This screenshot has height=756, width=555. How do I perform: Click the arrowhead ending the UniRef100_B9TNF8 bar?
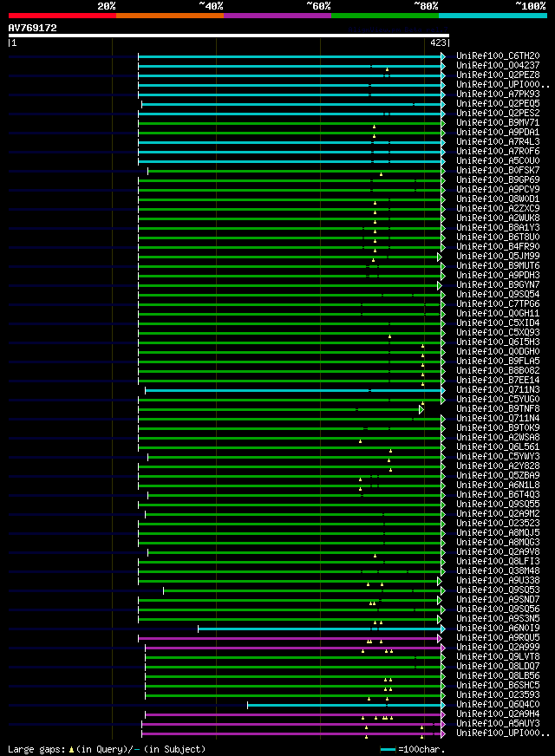click(x=421, y=410)
